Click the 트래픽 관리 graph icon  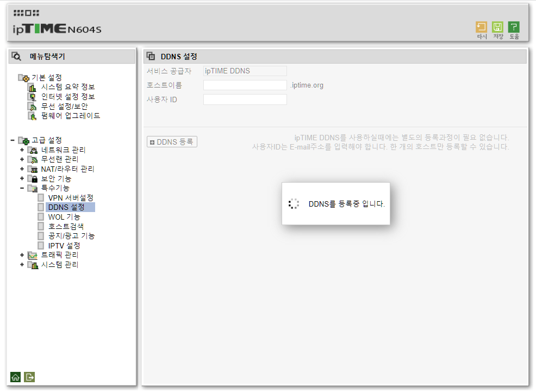pos(33,256)
